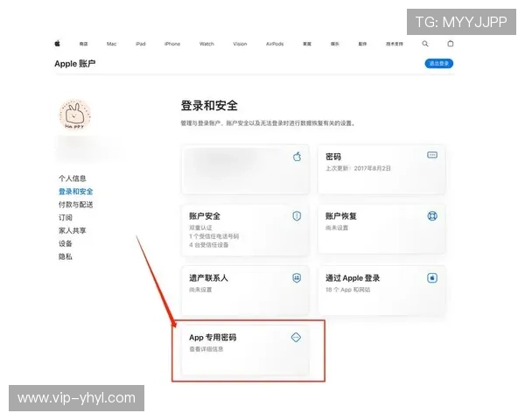Click the 1个受信任电话号码 line
Viewport: 525px width, 420px height.
coord(214,236)
